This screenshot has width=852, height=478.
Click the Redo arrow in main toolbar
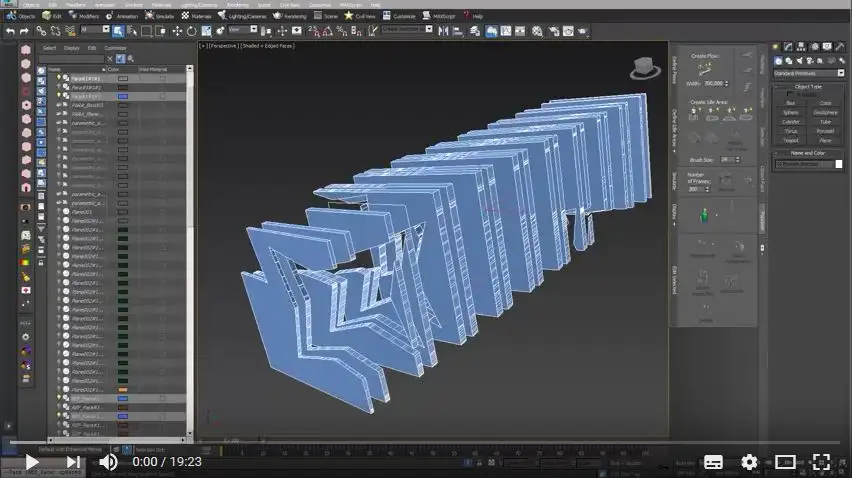point(24,32)
